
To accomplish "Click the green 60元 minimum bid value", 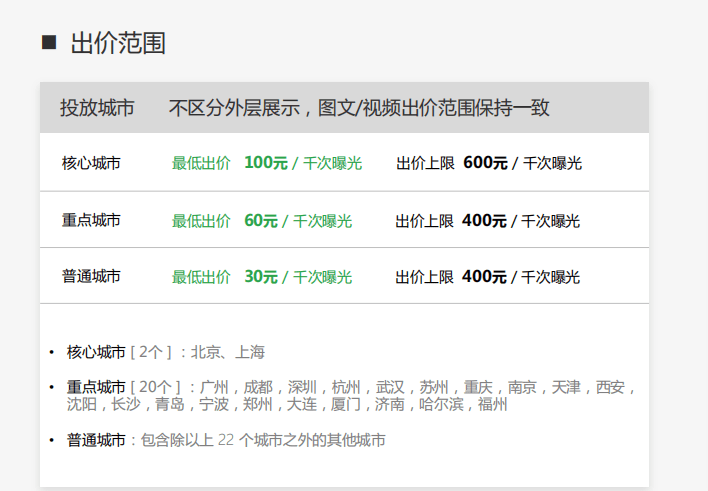I will (260, 220).
